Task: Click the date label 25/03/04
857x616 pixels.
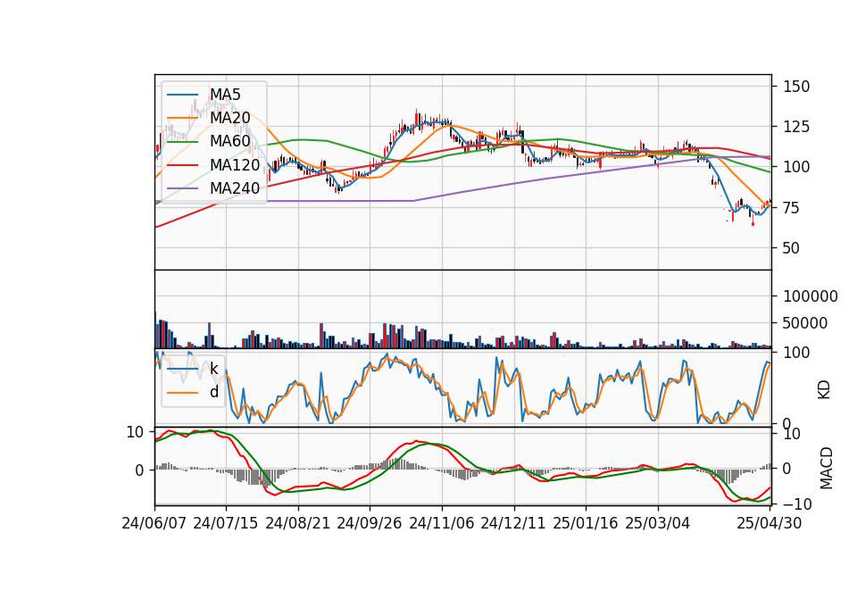Action: tap(658, 523)
